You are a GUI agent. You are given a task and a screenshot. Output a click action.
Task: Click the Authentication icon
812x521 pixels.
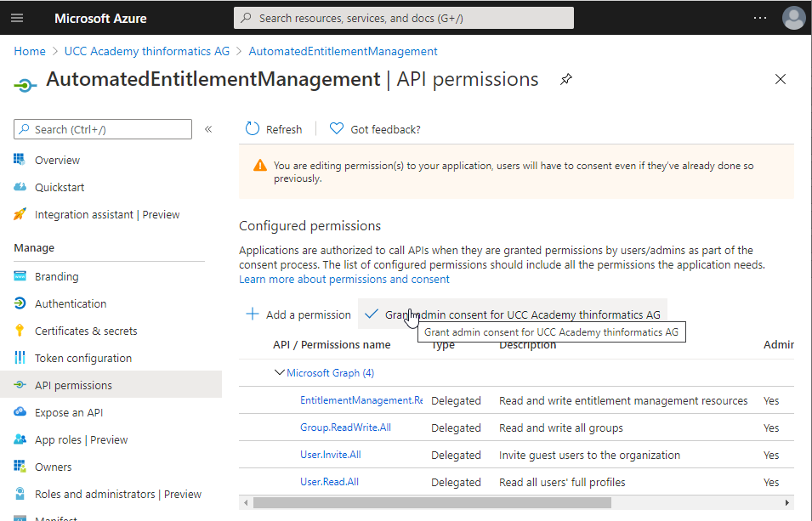click(x=20, y=303)
